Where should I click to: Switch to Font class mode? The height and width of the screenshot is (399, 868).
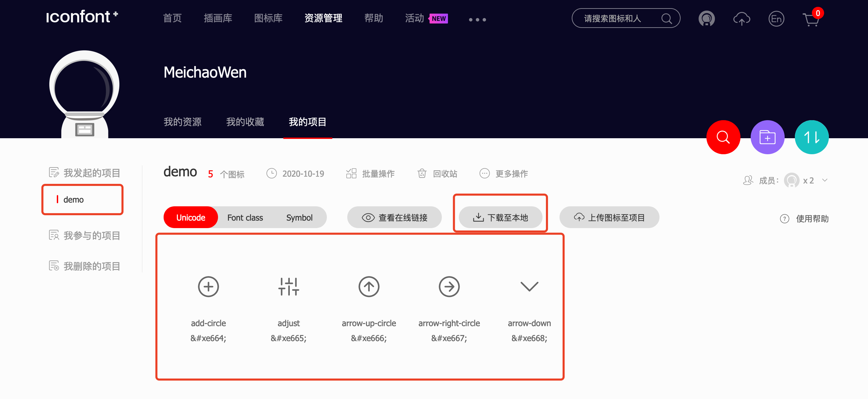[245, 217]
